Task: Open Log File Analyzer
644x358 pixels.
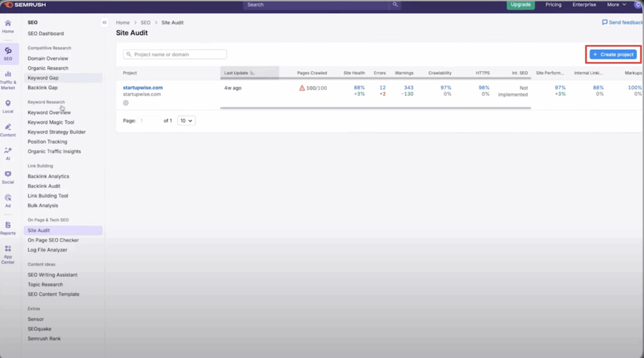Action: [x=47, y=250]
